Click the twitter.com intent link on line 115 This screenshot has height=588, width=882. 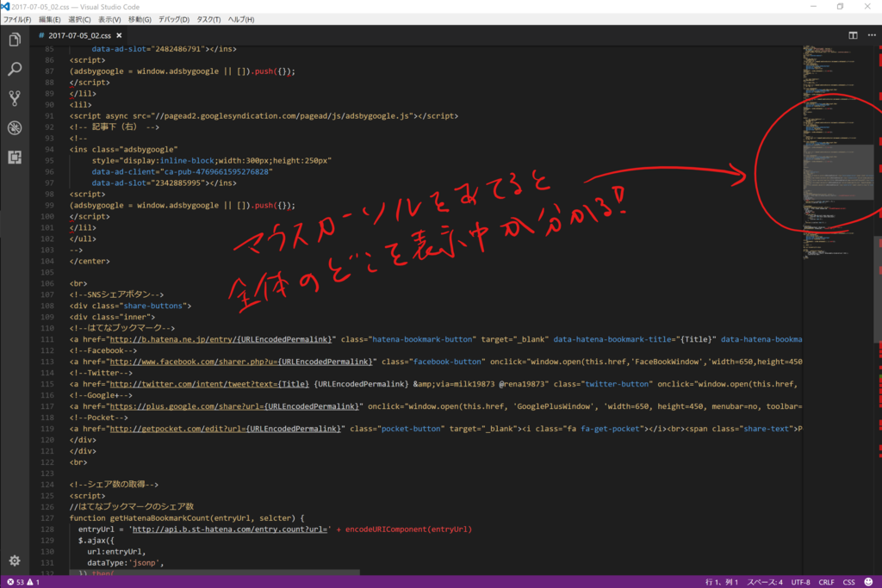(x=209, y=384)
